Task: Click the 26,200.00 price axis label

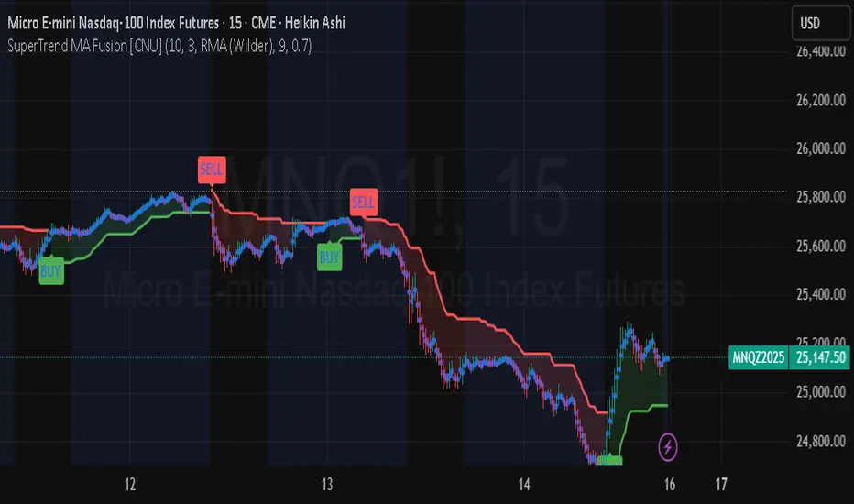Action: [821, 100]
